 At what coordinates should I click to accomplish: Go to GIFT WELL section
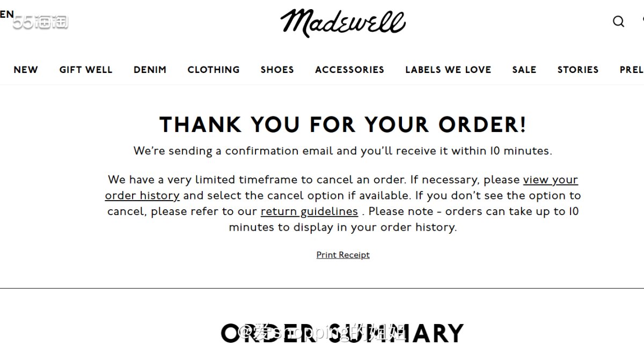click(x=86, y=70)
